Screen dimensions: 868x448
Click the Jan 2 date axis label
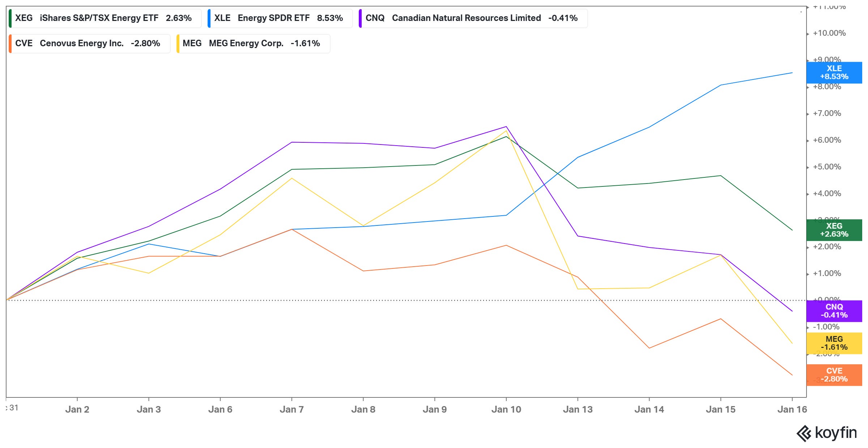pos(77,409)
